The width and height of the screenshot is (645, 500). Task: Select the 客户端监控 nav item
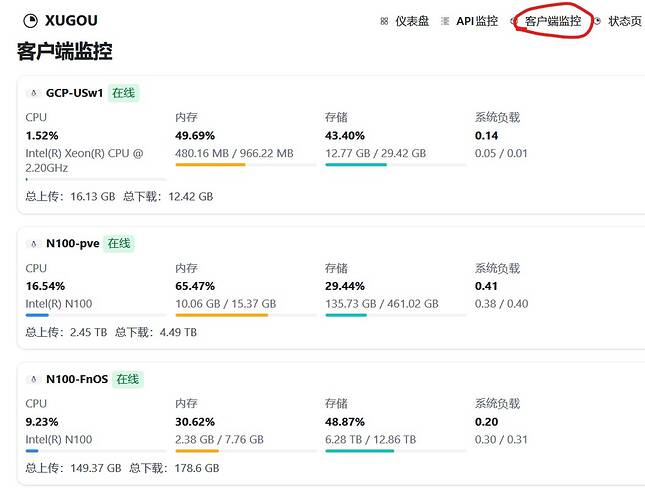pos(553,21)
